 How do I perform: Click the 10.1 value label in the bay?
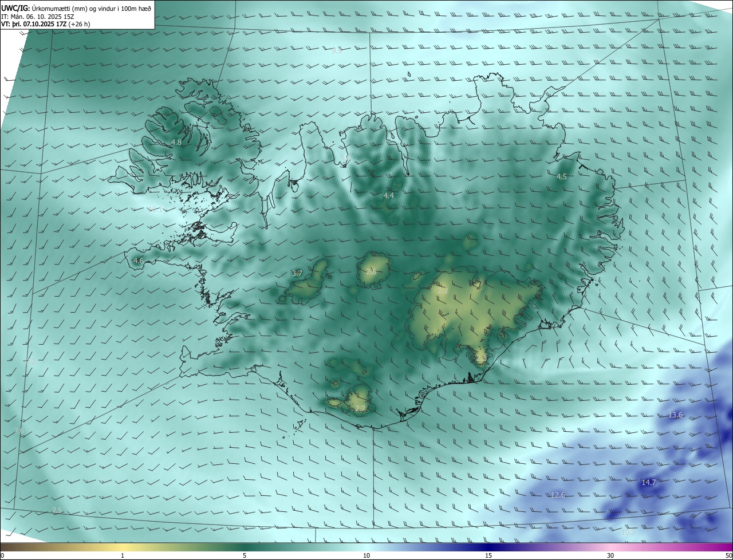(155, 210)
